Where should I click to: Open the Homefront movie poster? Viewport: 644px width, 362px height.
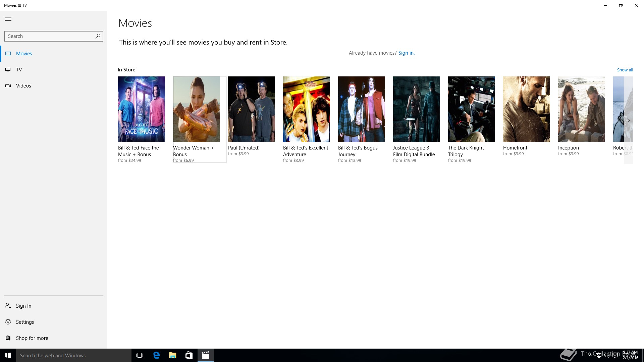[527, 109]
